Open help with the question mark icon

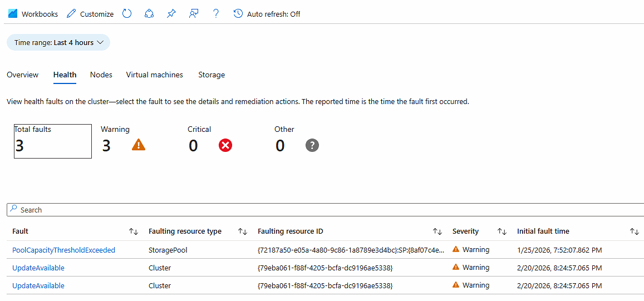(216, 14)
